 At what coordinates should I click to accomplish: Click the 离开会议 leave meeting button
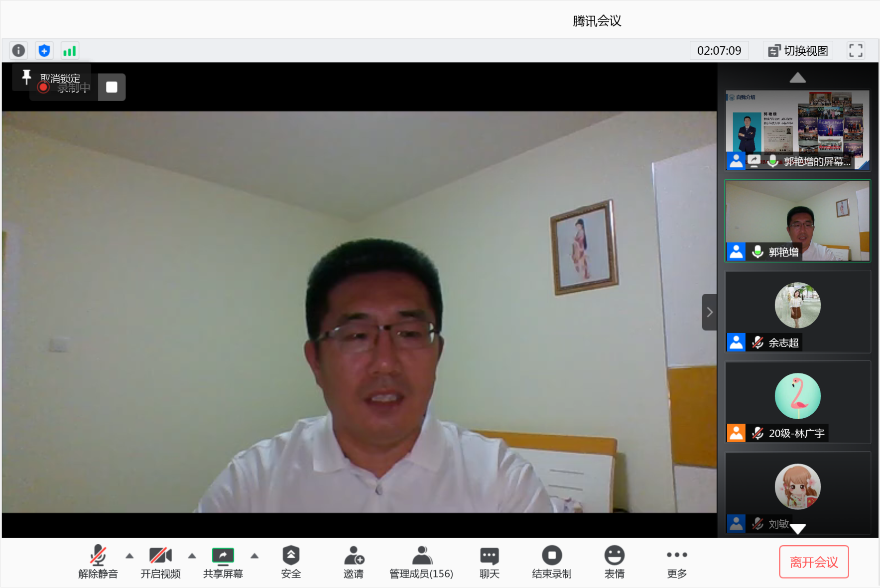tap(814, 562)
